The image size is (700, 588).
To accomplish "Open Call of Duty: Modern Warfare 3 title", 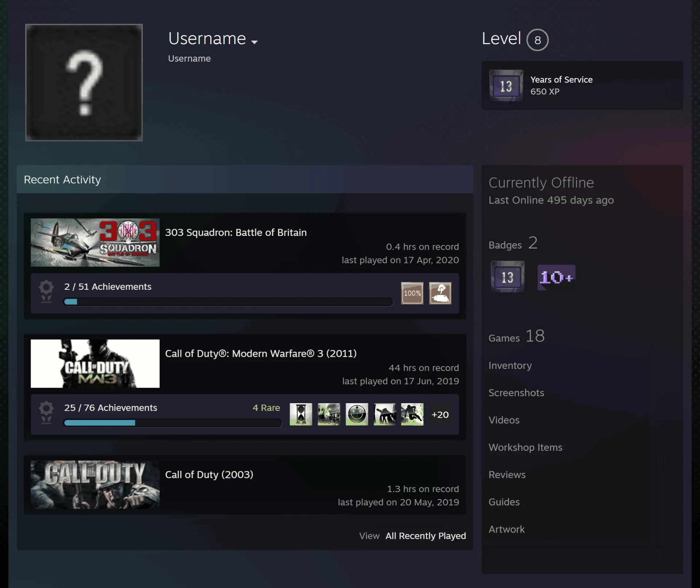I will click(x=261, y=354).
